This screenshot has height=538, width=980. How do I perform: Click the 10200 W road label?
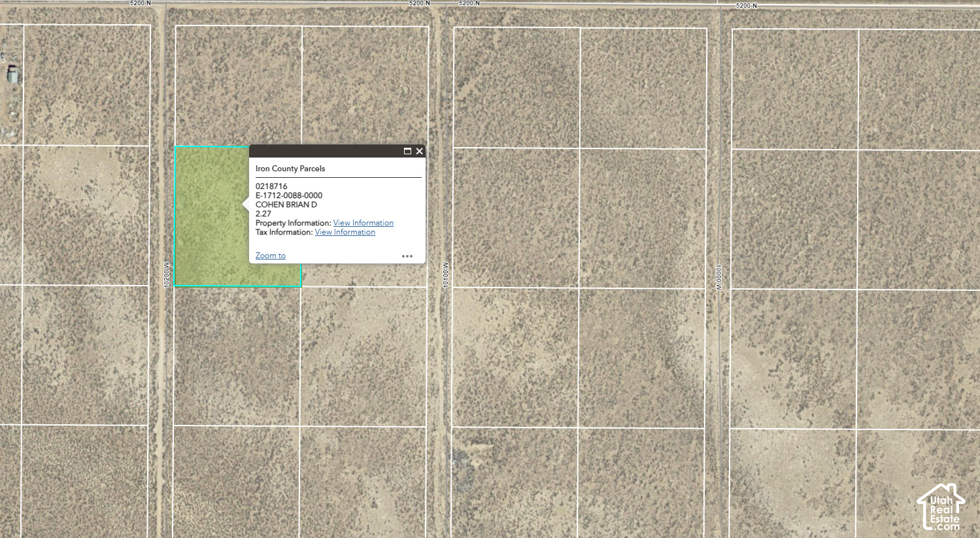(167, 275)
